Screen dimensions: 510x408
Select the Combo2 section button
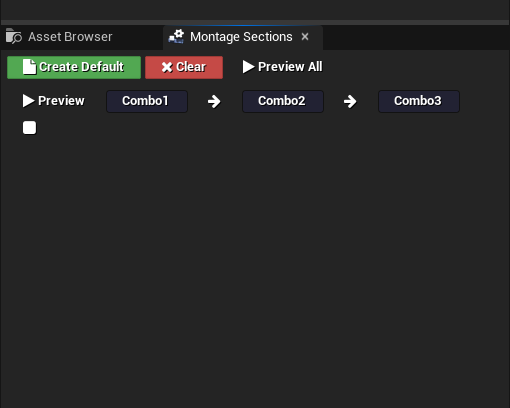click(x=283, y=101)
